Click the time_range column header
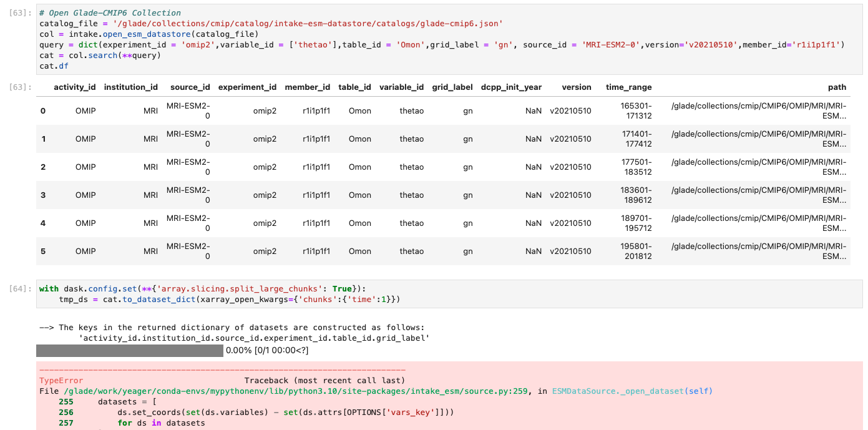 pyautogui.click(x=629, y=87)
